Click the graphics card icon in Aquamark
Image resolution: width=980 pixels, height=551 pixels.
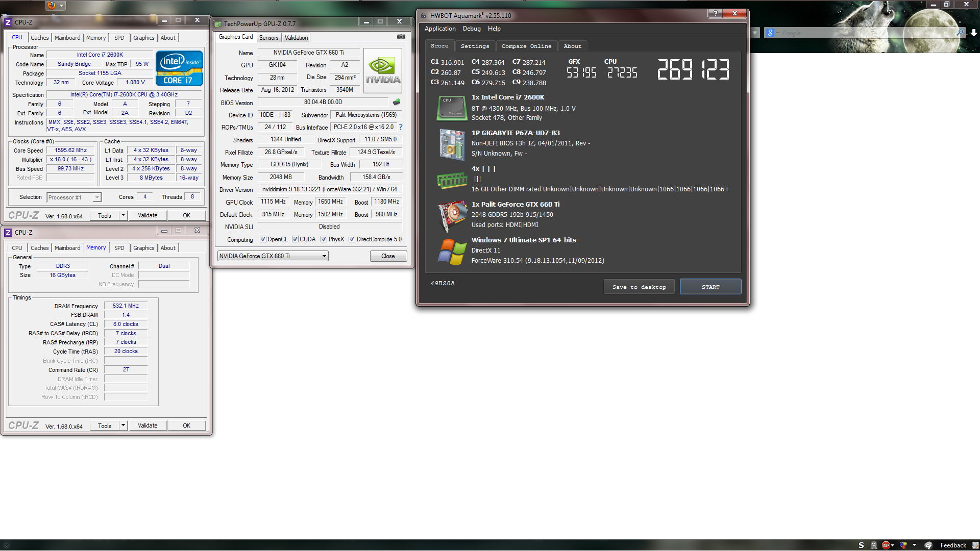[x=452, y=216]
